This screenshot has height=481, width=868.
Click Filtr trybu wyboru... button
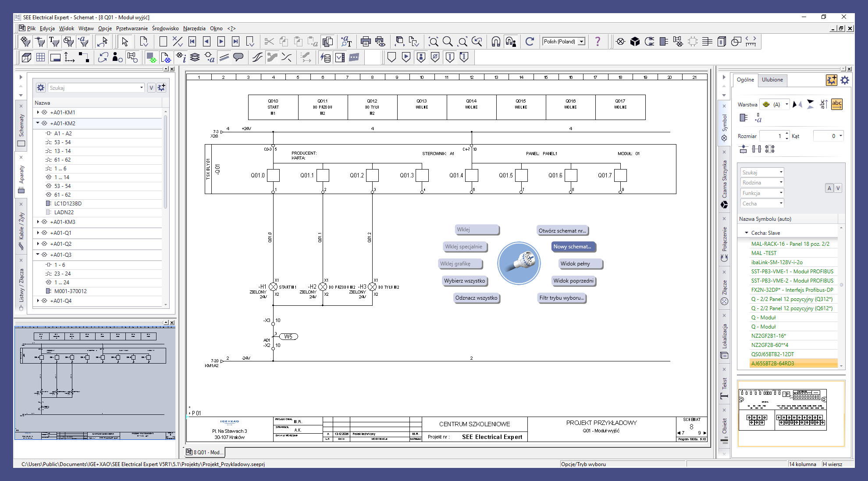point(562,298)
